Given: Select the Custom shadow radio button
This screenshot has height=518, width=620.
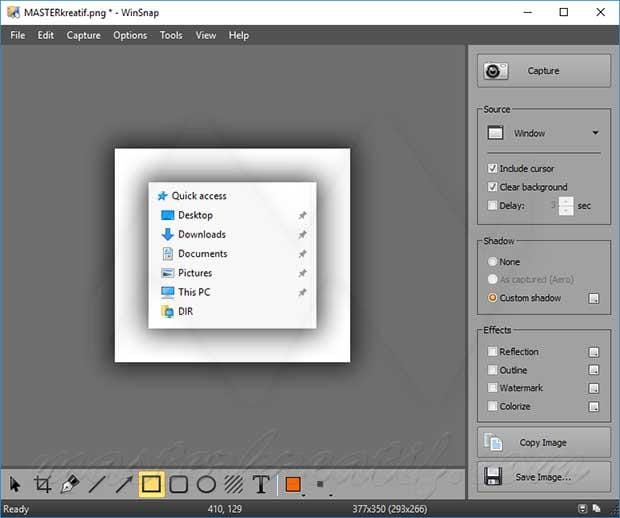Looking at the screenshot, I should pyautogui.click(x=492, y=298).
